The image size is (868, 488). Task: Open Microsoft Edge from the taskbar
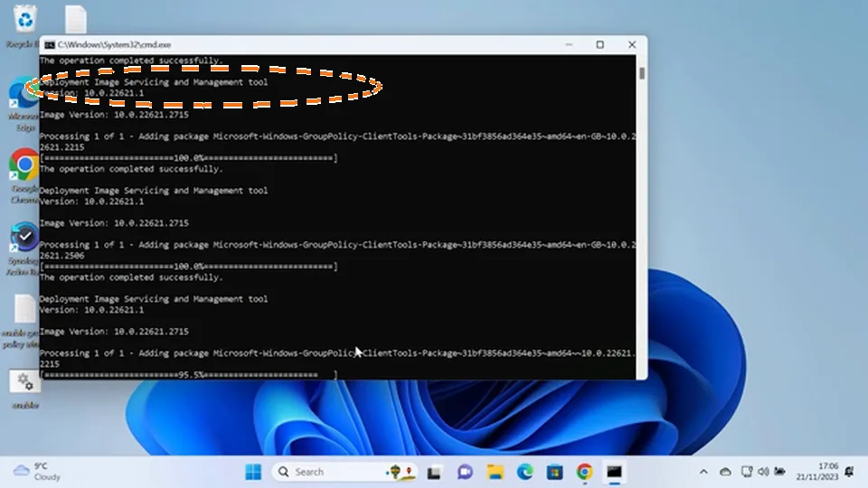point(524,472)
